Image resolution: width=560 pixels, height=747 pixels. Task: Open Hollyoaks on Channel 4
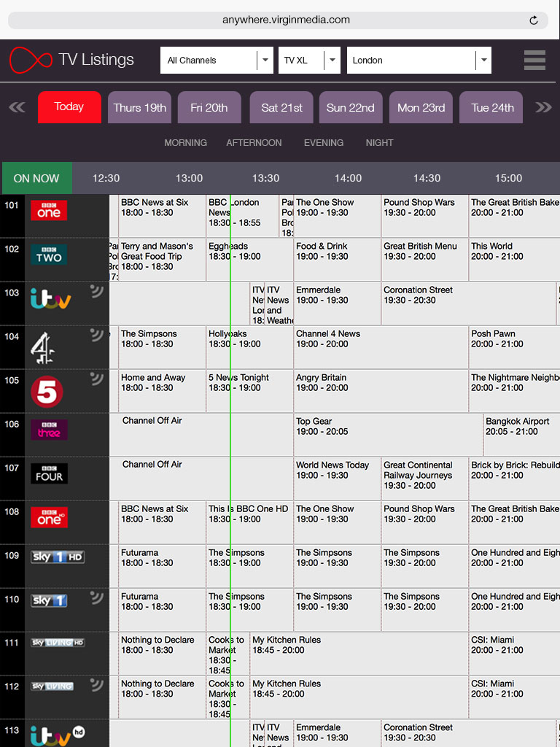point(249,347)
